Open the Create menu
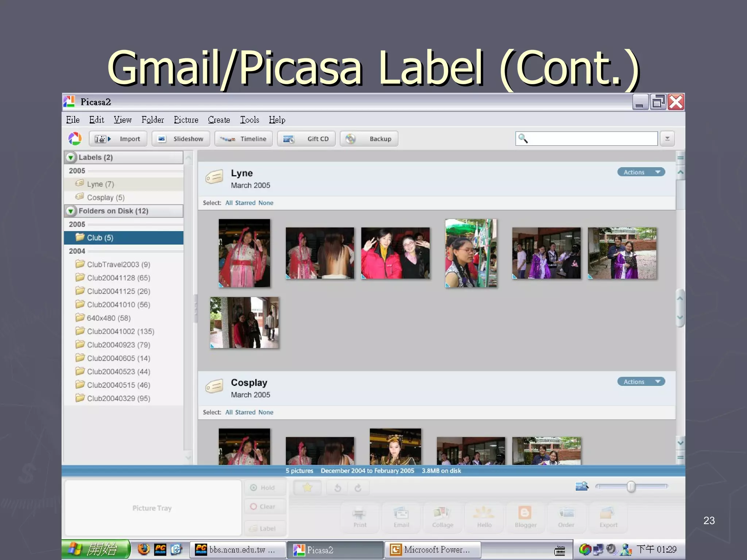This screenshot has width=747, height=560. tap(219, 120)
